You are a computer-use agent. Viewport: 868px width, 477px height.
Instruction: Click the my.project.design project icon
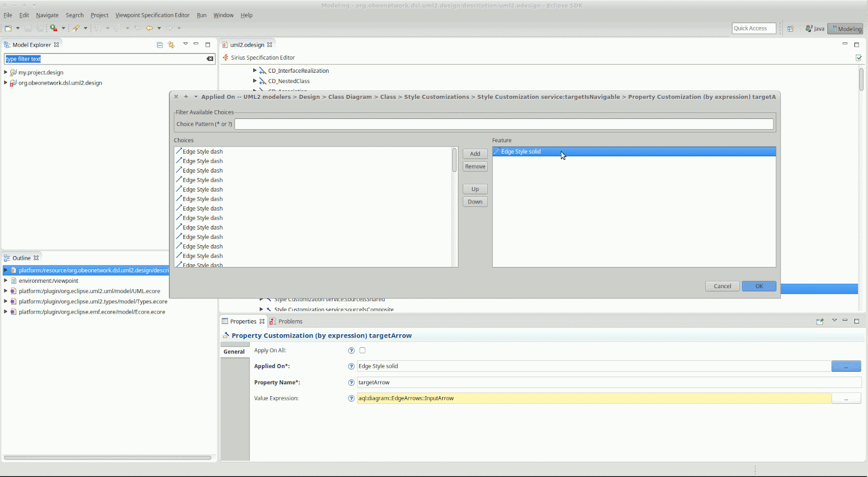(x=14, y=72)
